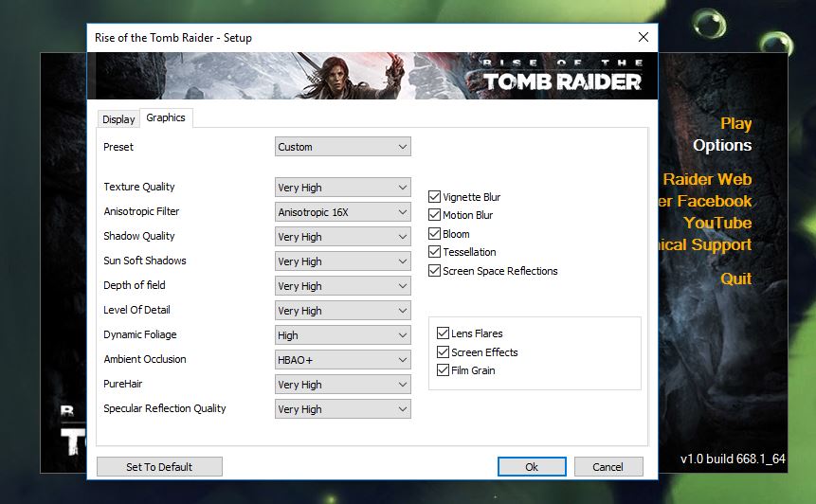The width and height of the screenshot is (816, 504).
Task: Confirm settings with the Ok button
Action: click(x=532, y=466)
